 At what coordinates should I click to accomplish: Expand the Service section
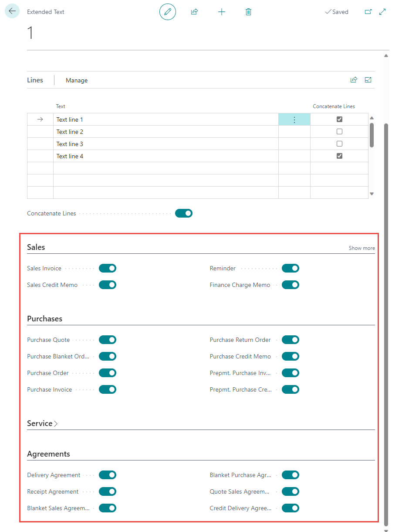pos(42,423)
